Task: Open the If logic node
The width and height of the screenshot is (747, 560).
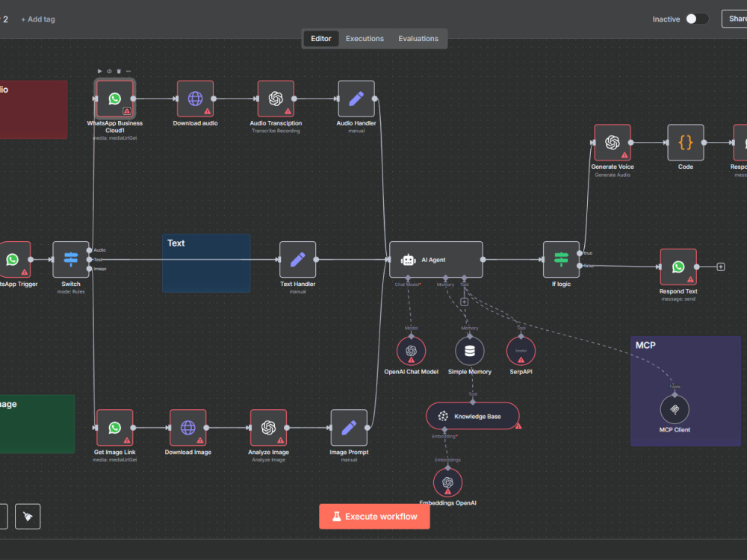Action: pyautogui.click(x=561, y=260)
